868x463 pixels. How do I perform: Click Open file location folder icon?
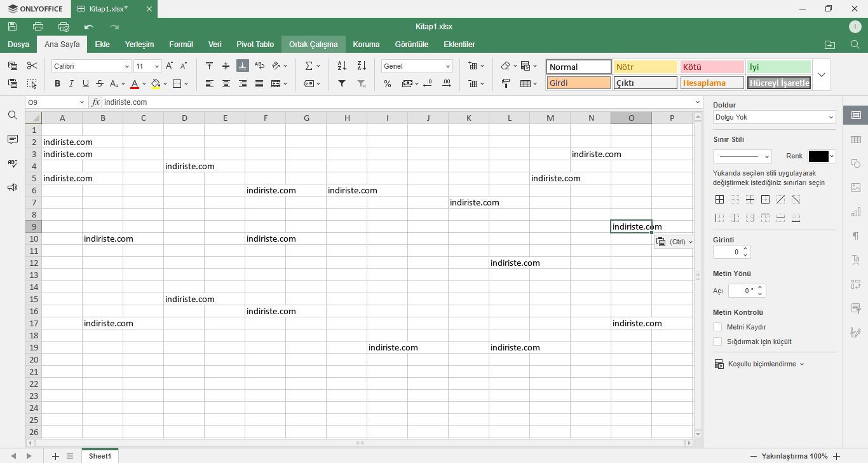point(830,45)
